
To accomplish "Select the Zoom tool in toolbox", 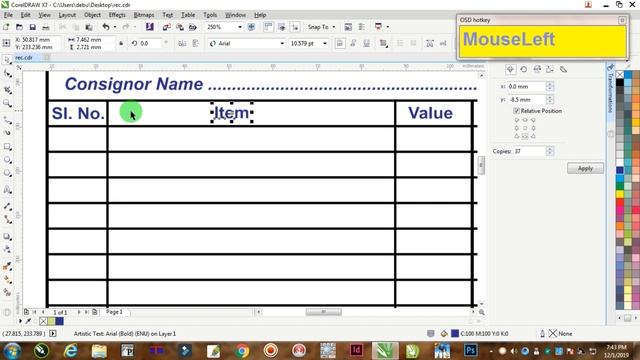I will tap(7, 103).
